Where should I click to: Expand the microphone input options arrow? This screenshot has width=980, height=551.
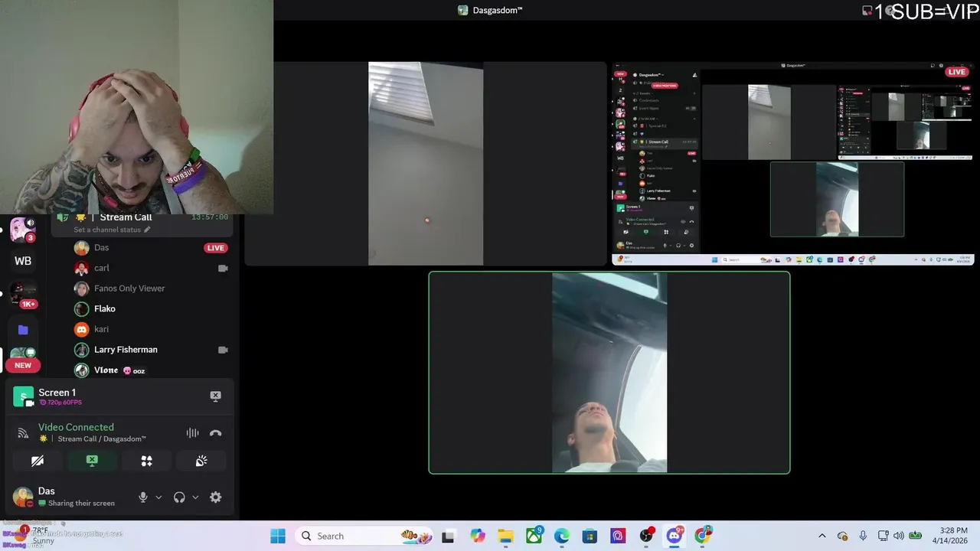point(158,497)
